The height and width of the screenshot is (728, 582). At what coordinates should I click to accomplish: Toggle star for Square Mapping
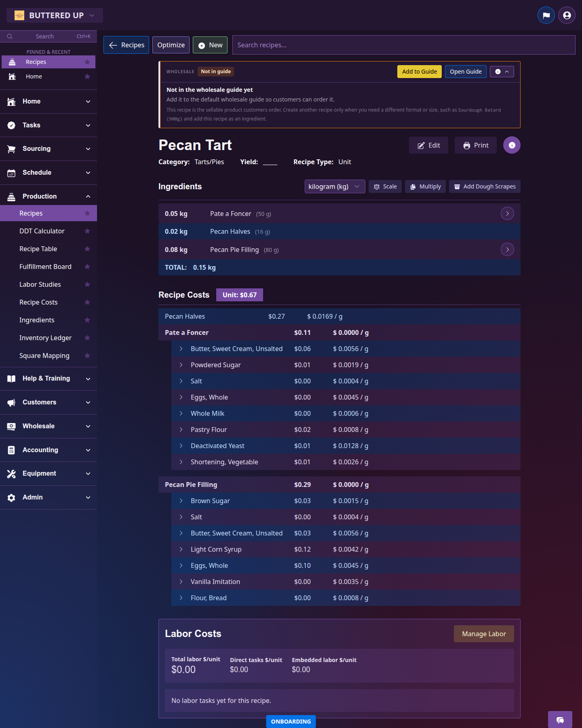(87, 356)
